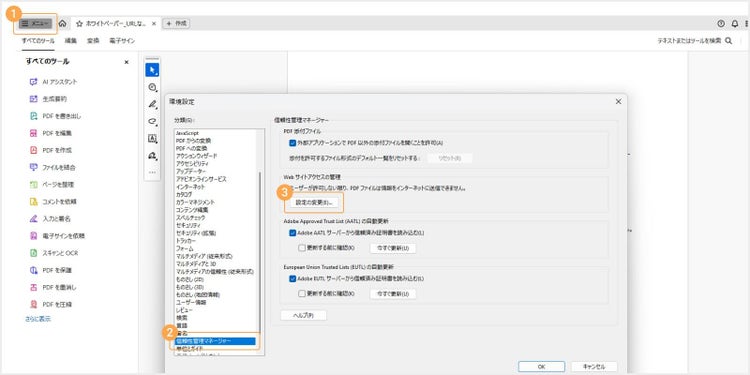Click the search magnifier icon
The image size is (750, 375).
coord(728,41)
